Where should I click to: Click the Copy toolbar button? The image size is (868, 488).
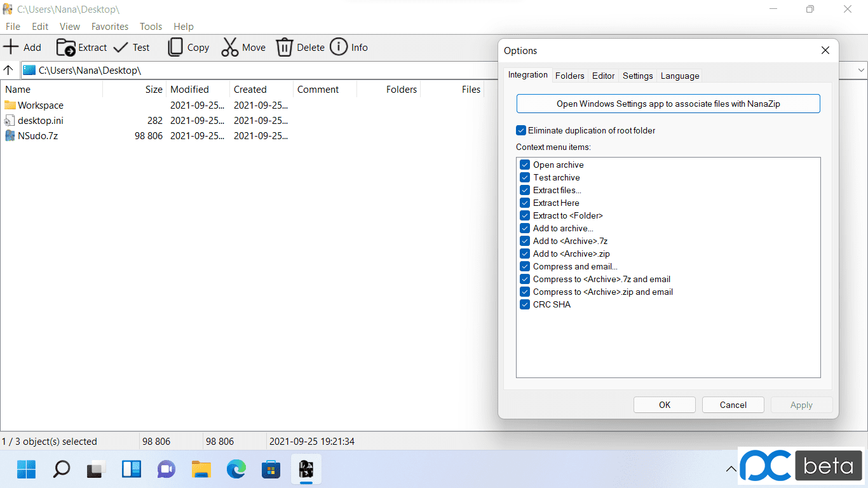coord(188,47)
